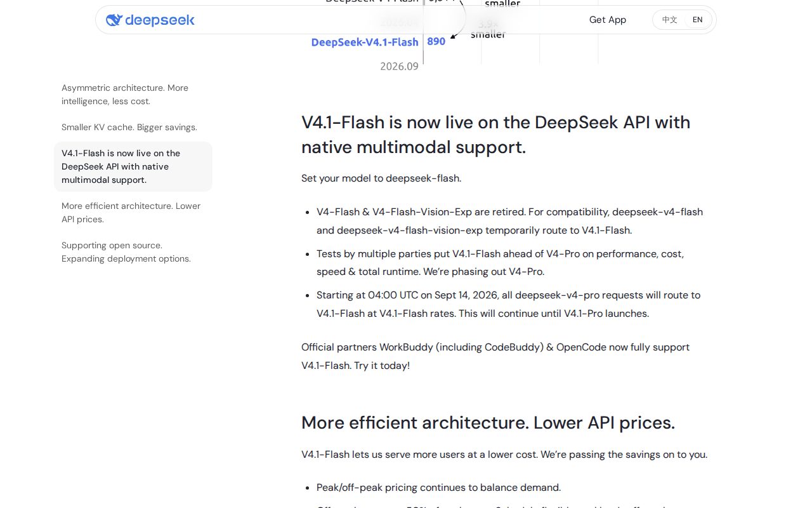Jump to 'Asymmetric architecture' section in sidebar
Screen dimensions: 812x508
[x=133, y=95]
